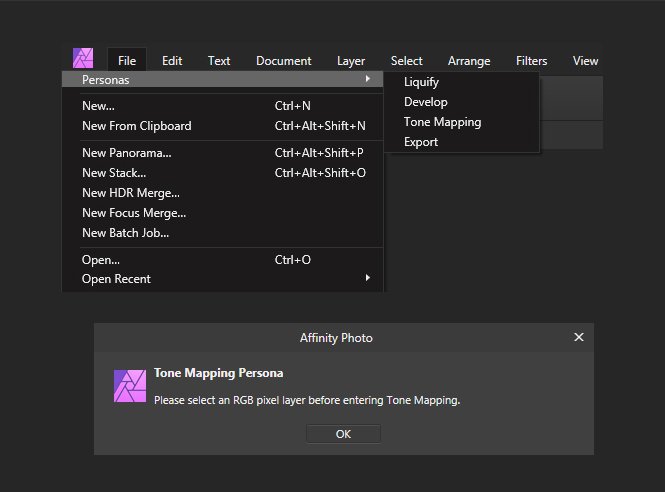
Task: Choose the Tone Mapping persona
Action: (x=462, y=122)
